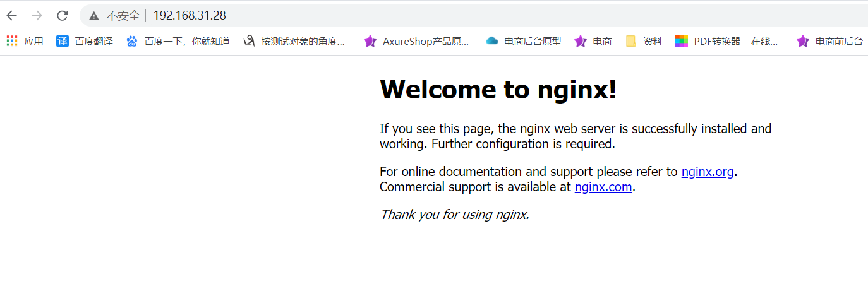Open the 按测试对象的角度 bookmark
This screenshot has width=868, height=296.
tap(294, 41)
